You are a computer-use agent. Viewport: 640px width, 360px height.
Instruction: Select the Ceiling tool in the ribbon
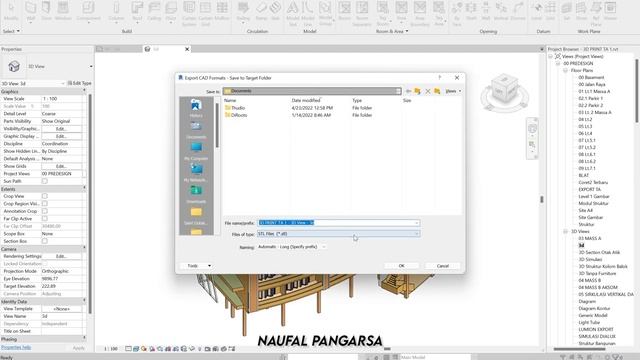pyautogui.click(x=154, y=11)
